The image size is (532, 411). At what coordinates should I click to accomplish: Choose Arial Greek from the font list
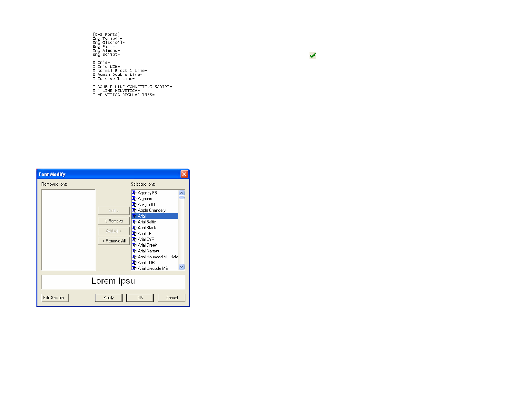click(147, 245)
